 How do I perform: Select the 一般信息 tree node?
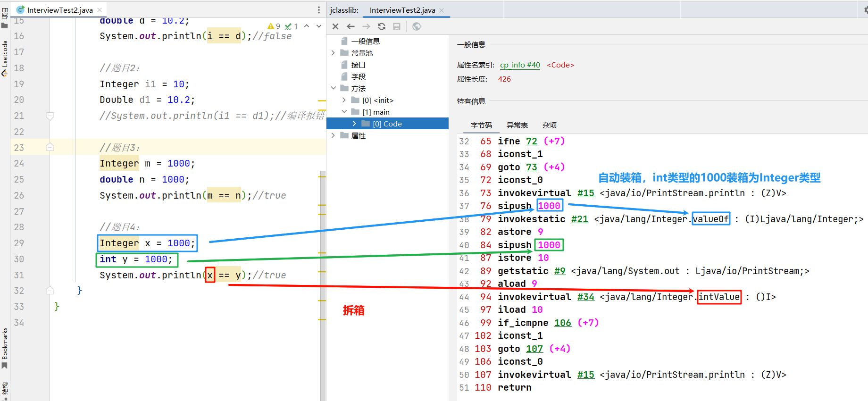[361, 41]
